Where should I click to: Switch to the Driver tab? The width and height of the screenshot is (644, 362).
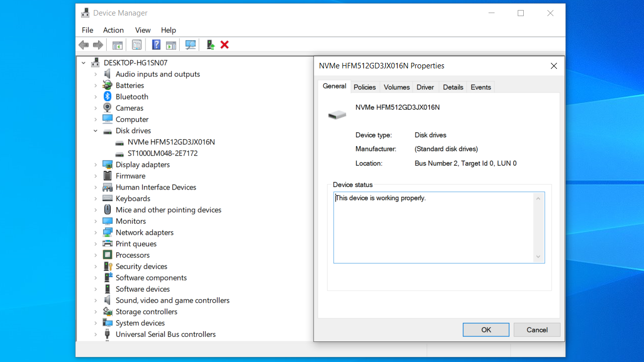[x=425, y=87]
